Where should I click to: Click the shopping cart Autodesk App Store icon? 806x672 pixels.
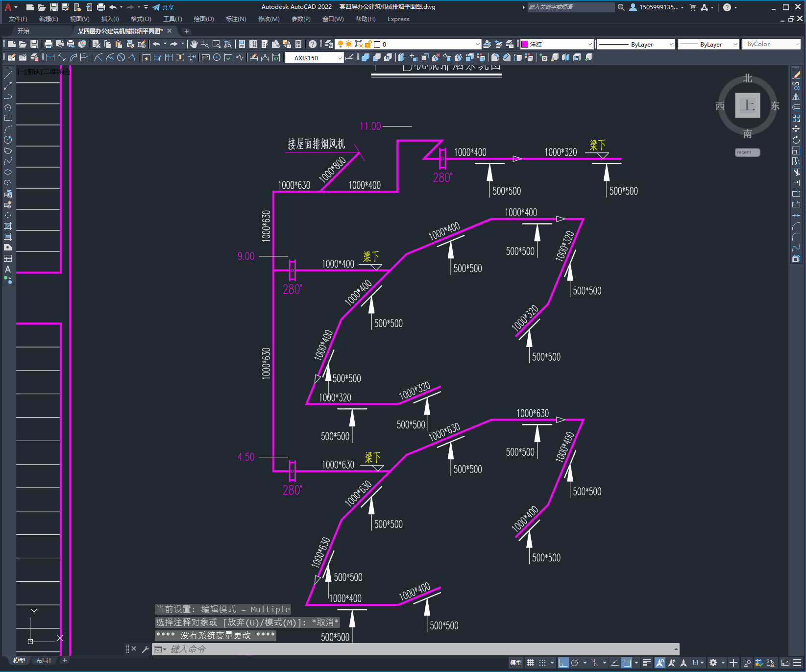click(x=693, y=7)
